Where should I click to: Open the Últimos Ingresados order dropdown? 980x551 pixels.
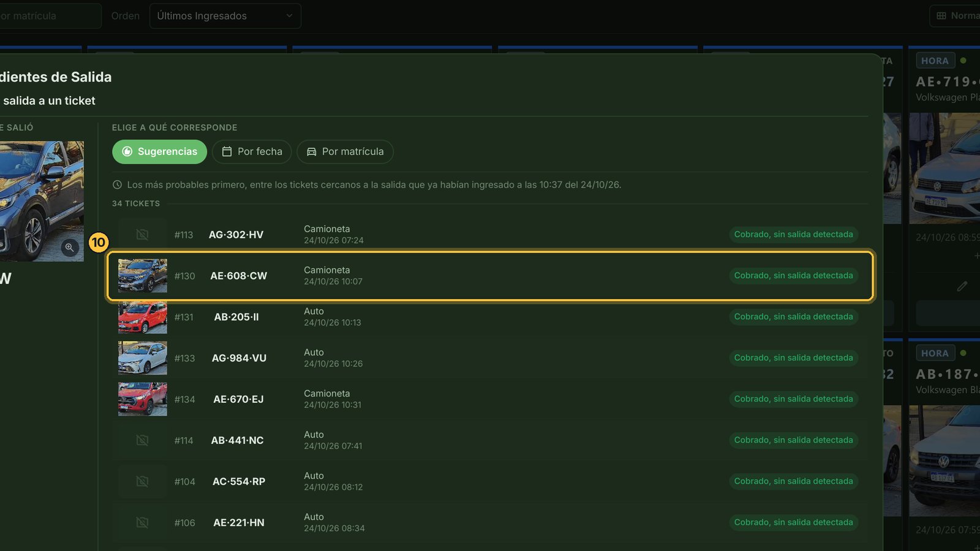pyautogui.click(x=225, y=16)
